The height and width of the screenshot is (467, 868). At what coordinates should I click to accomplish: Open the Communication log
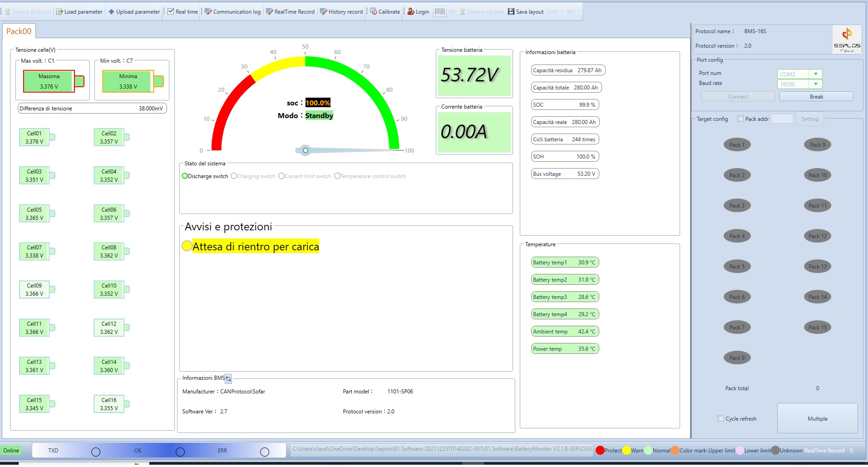pos(232,12)
